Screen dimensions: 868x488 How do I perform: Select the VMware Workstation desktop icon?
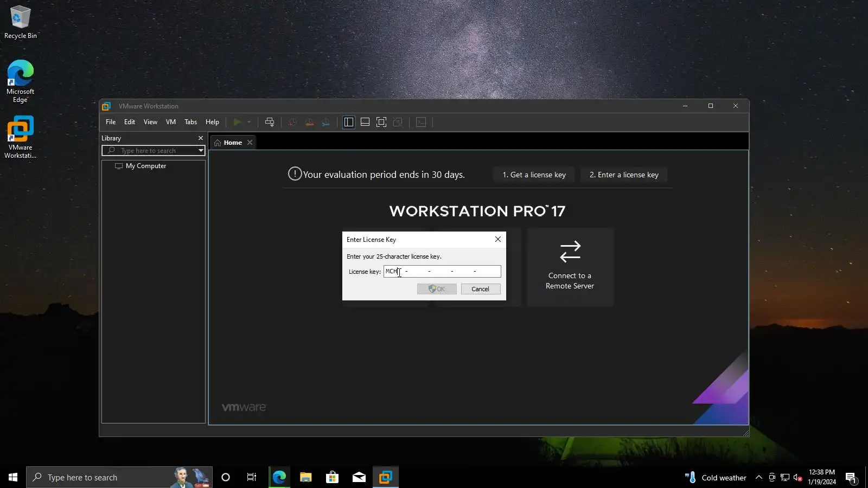pyautogui.click(x=21, y=137)
